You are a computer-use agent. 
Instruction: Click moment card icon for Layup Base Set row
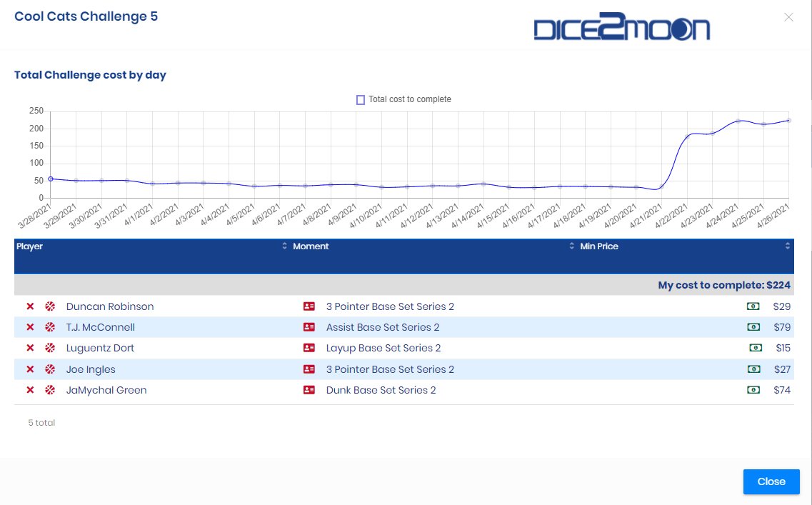coord(309,348)
